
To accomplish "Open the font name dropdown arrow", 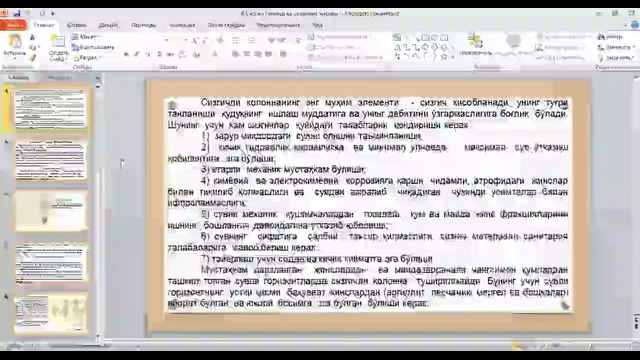I will (x=167, y=40).
